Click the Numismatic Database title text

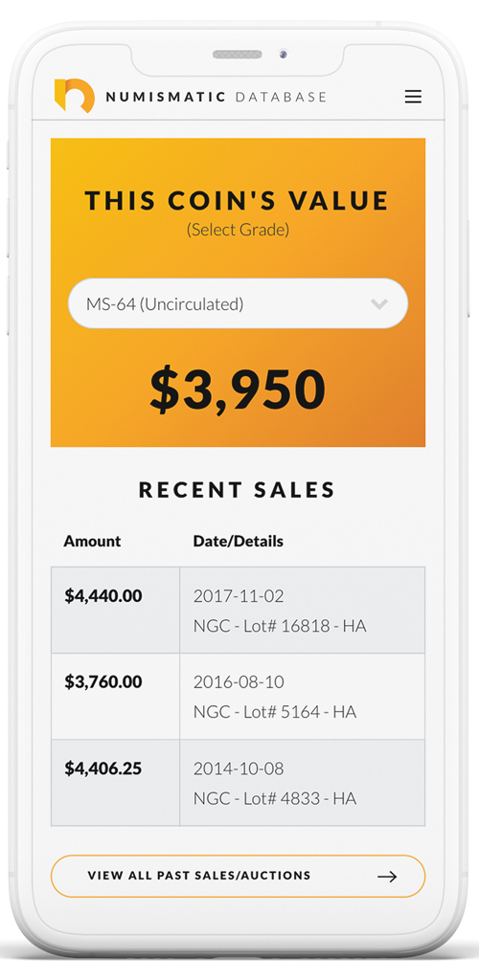pyautogui.click(x=216, y=97)
